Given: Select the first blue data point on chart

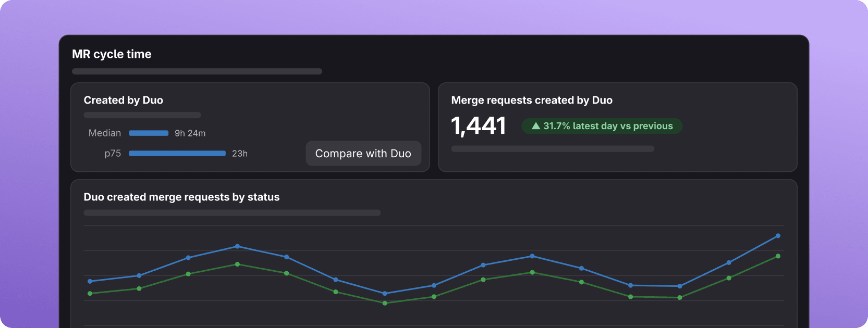Looking at the screenshot, I should click(90, 281).
